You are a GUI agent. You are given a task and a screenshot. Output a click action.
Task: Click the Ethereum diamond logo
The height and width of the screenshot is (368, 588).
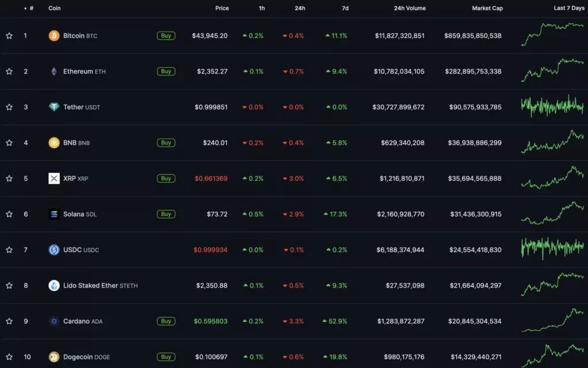[x=54, y=71]
